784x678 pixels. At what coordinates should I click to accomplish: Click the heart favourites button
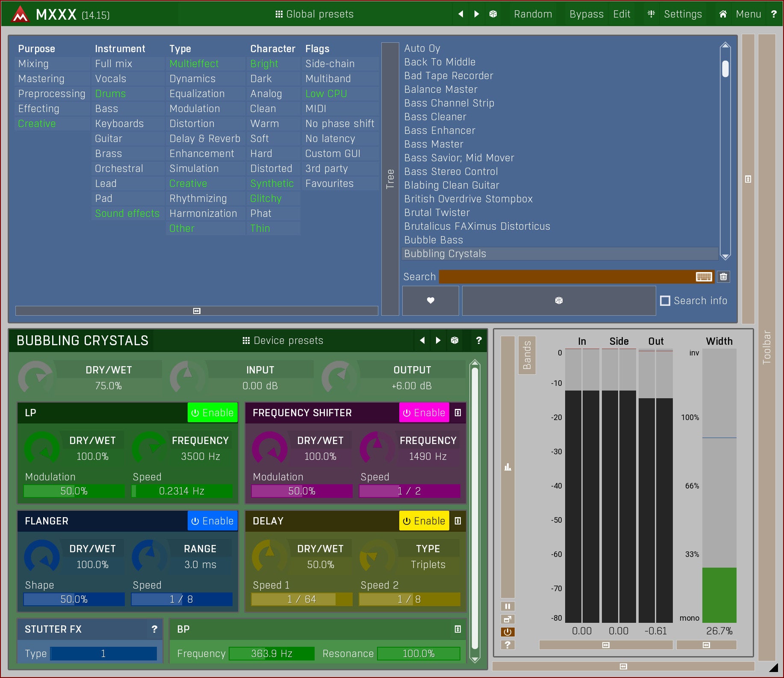pos(430,301)
